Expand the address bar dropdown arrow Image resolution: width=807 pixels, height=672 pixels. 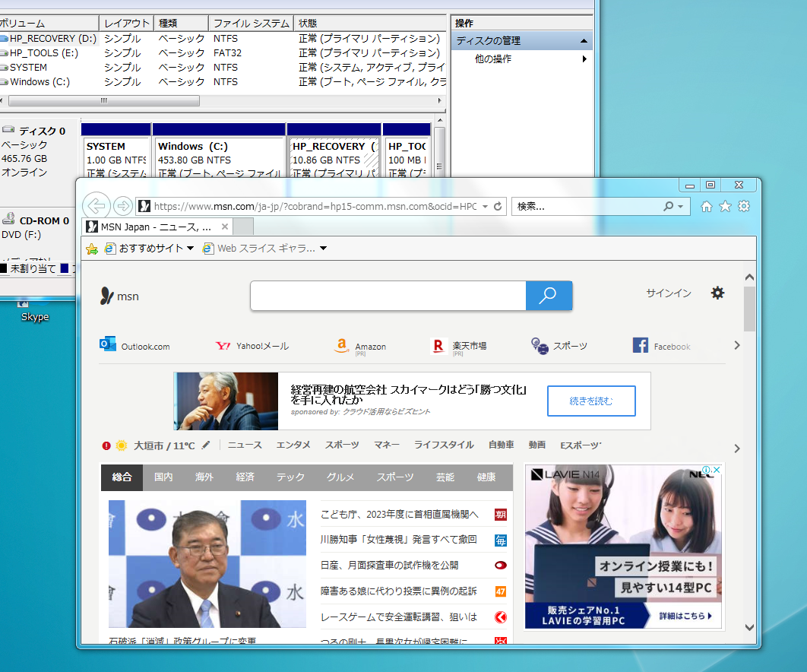point(485,207)
